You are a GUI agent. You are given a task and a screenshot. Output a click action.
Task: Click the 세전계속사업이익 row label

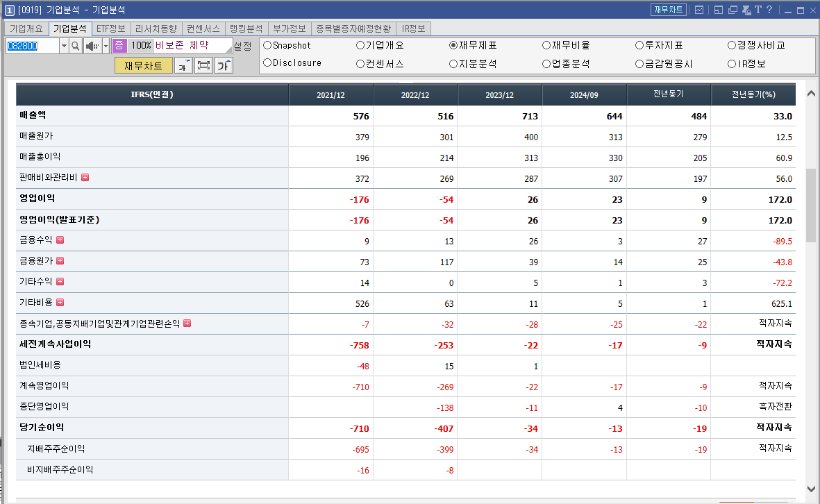pos(56,344)
